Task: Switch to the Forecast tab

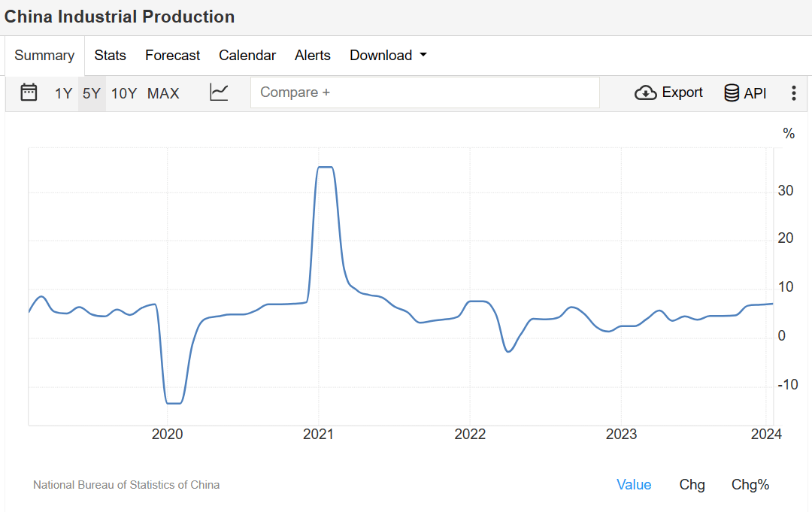Action: [x=172, y=56]
